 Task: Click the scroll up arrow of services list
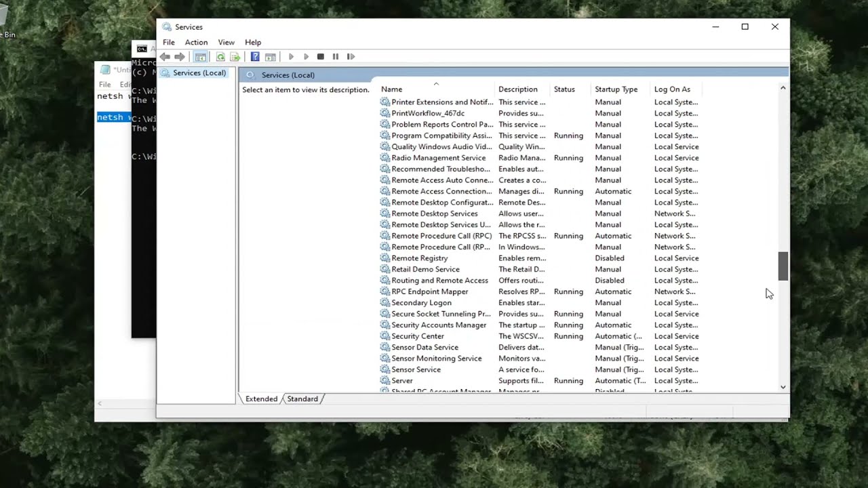coord(783,88)
